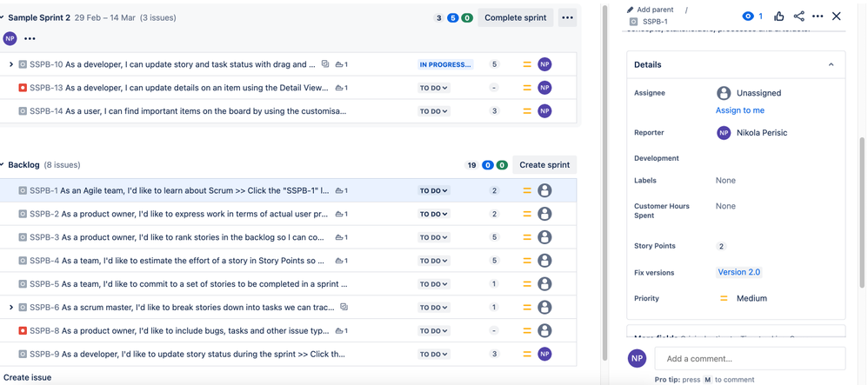The height and width of the screenshot is (385, 868).
Task: Click the SSPB-10 medium priority icon
Action: [x=527, y=64]
